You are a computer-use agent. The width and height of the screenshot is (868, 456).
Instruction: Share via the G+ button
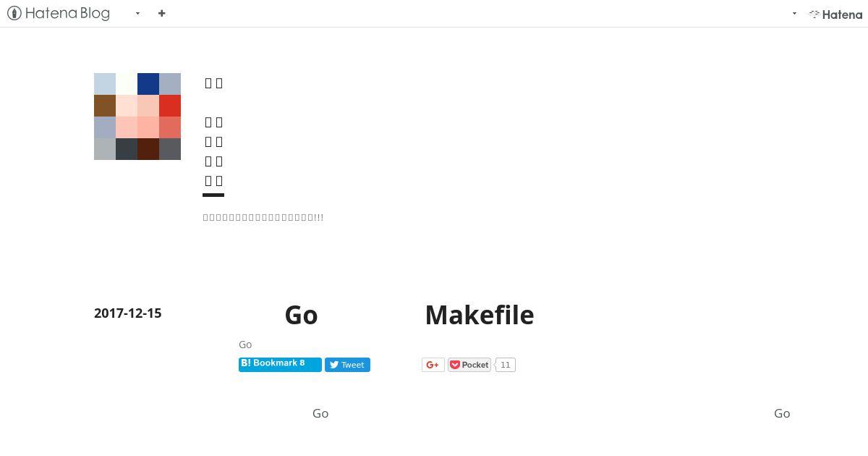[x=433, y=365]
